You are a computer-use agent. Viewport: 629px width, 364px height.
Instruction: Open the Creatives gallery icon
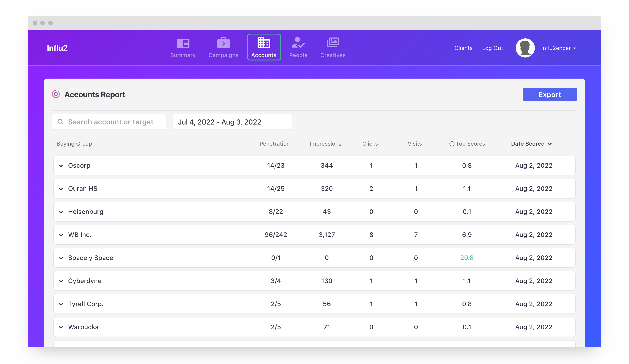point(333,43)
